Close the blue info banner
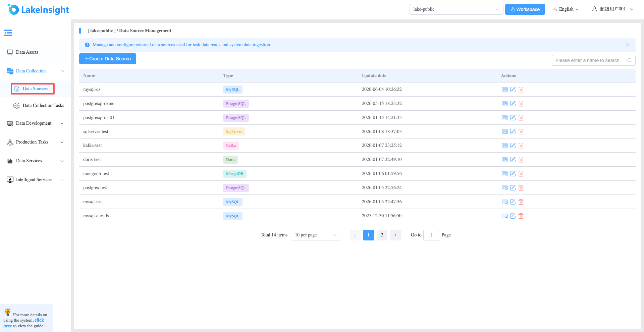The image size is (644, 332). tap(628, 45)
